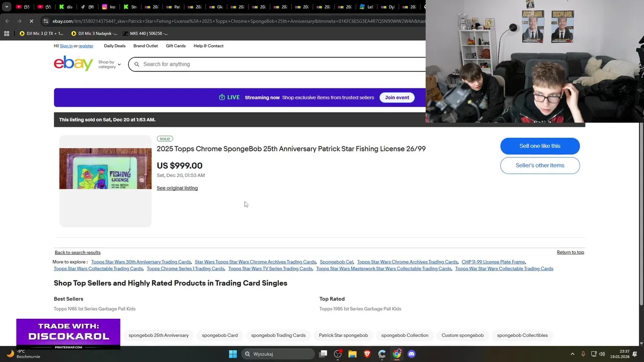Click the register link

click(x=86, y=46)
